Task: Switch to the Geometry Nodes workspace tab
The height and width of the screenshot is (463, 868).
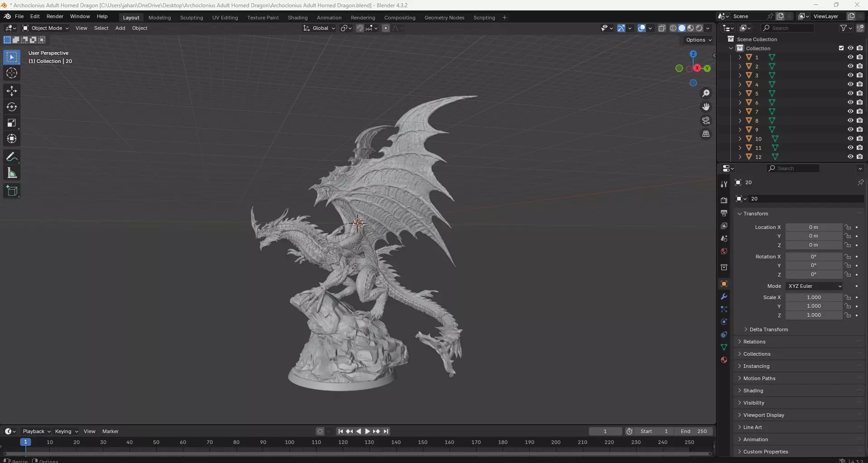Action: pyautogui.click(x=444, y=18)
